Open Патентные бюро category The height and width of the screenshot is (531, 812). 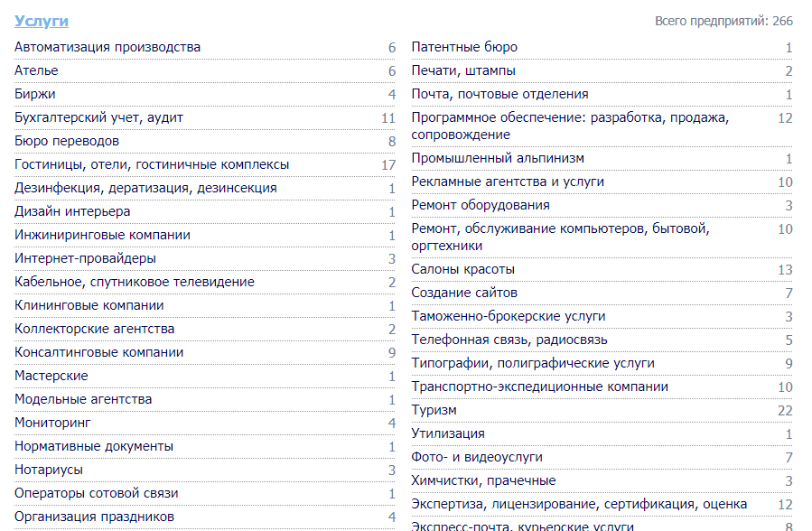click(x=464, y=47)
